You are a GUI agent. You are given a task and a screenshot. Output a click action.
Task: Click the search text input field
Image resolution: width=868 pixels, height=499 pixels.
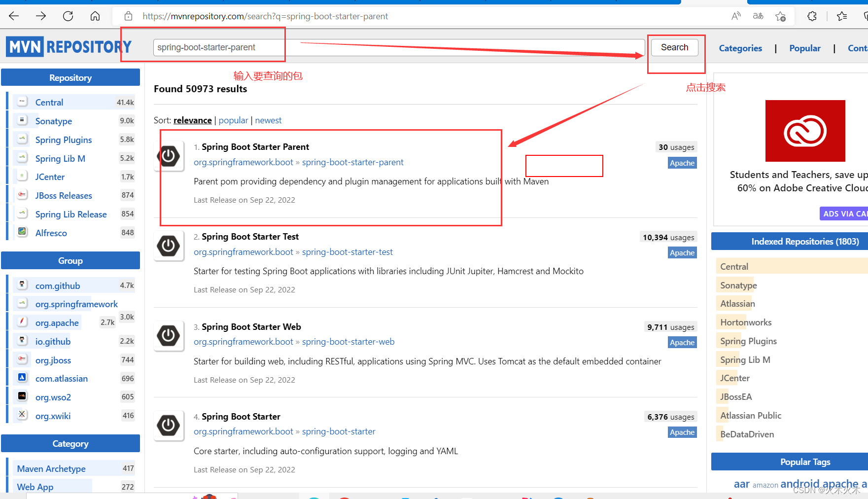click(399, 47)
